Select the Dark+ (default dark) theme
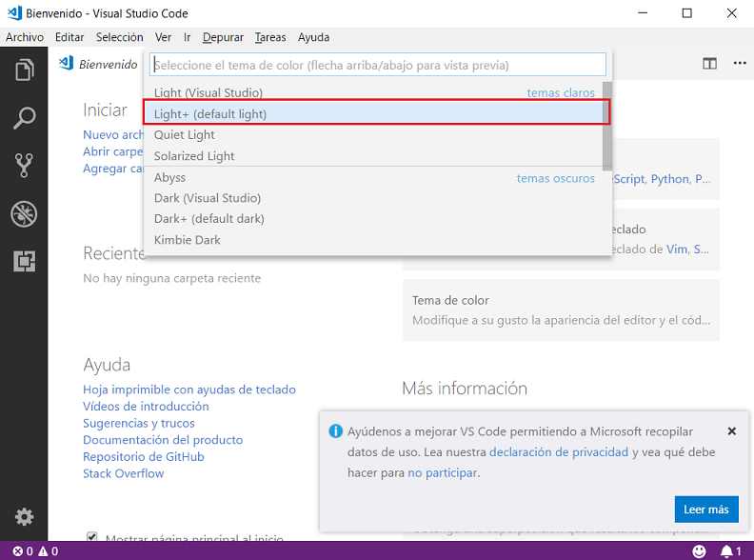 pos(373,218)
